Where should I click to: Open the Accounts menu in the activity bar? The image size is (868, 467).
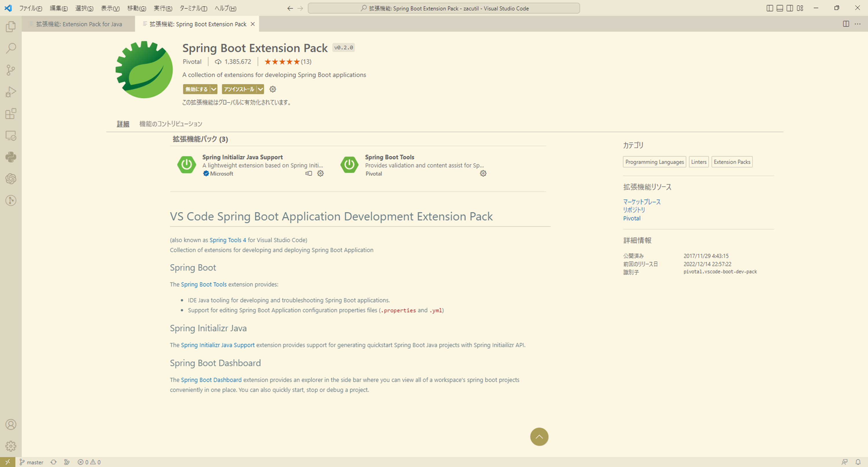coord(10,424)
